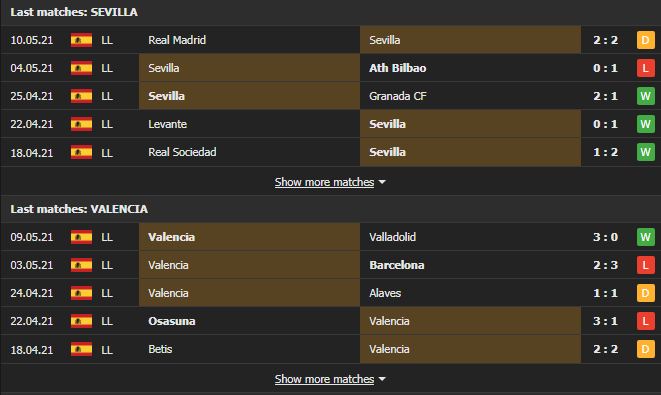Click the L result badge for Valencia vs Barcelona
Viewport: 661px width, 395px height.
(x=645, y=265)
